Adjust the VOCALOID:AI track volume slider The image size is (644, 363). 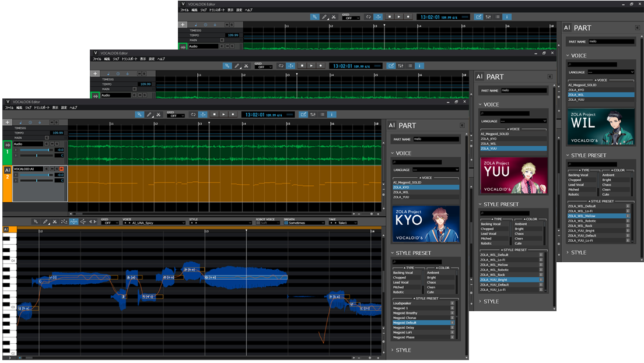click(x=37, y=175)
